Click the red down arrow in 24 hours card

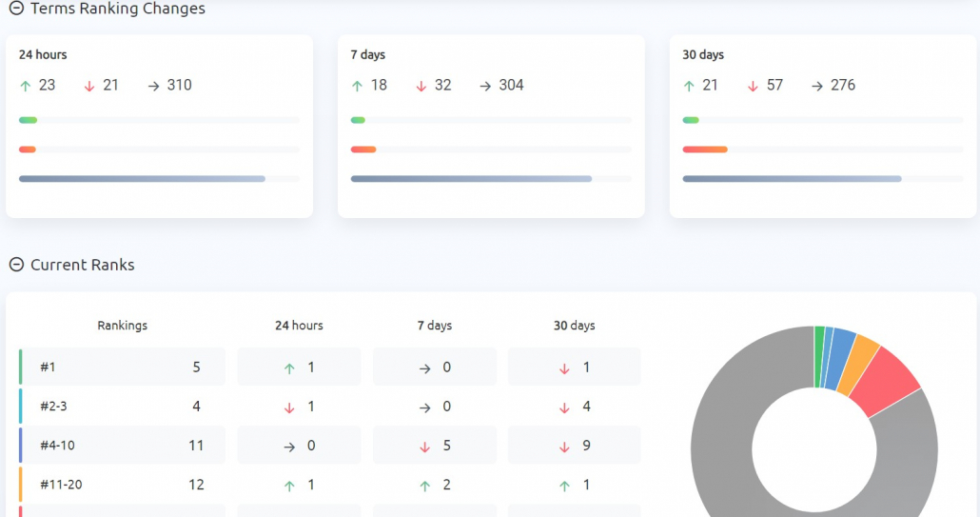[89, 86]
